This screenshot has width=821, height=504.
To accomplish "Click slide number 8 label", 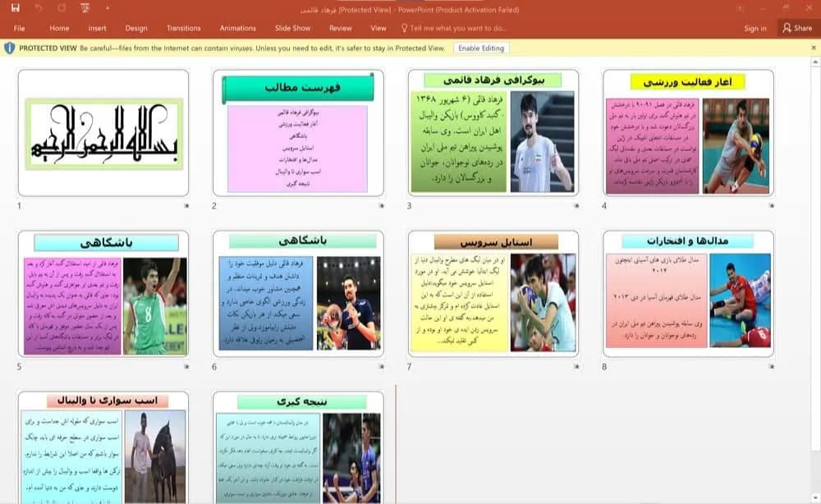I will [604, 366].
